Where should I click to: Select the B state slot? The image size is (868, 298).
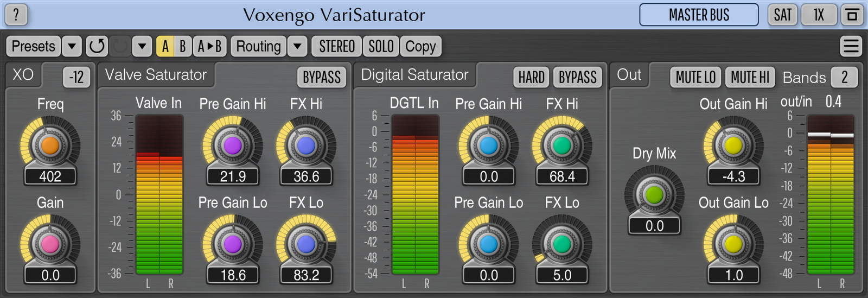pos(182,47)
